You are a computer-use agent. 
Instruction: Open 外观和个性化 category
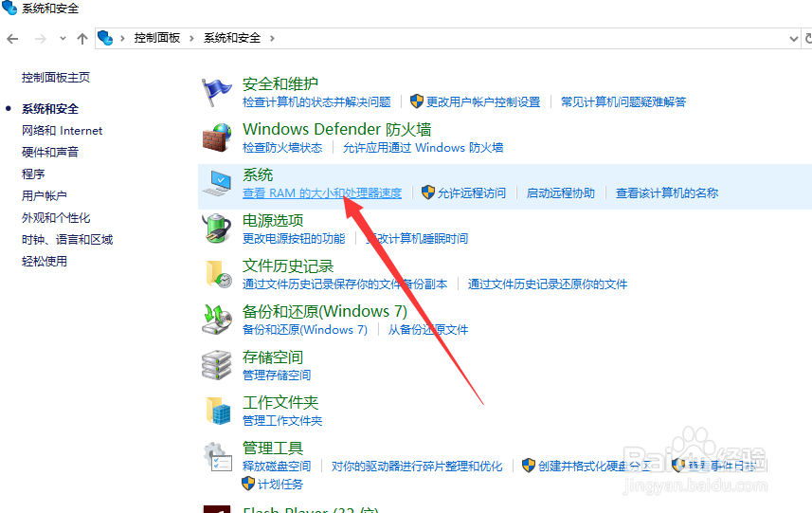55,218
